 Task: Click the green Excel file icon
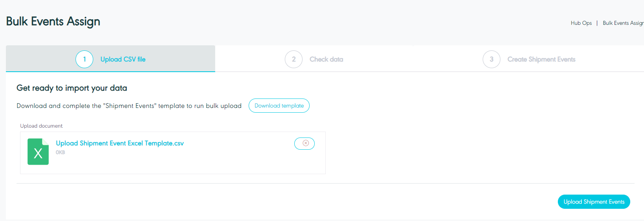[x=38, y=152]
